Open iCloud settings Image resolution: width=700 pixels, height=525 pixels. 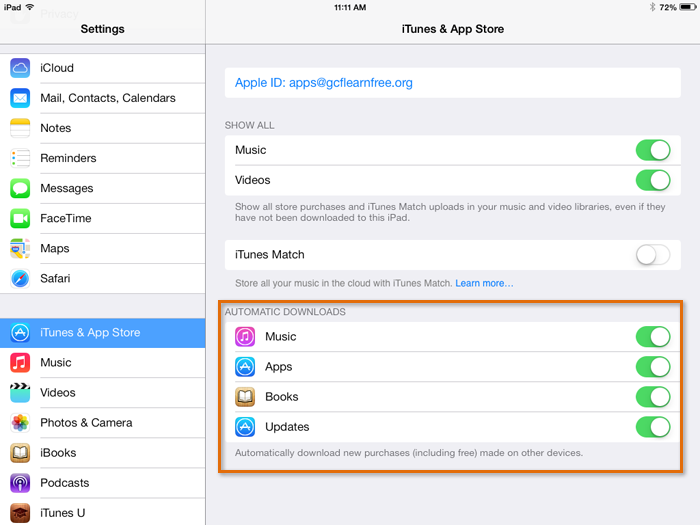tap(103, 68)
